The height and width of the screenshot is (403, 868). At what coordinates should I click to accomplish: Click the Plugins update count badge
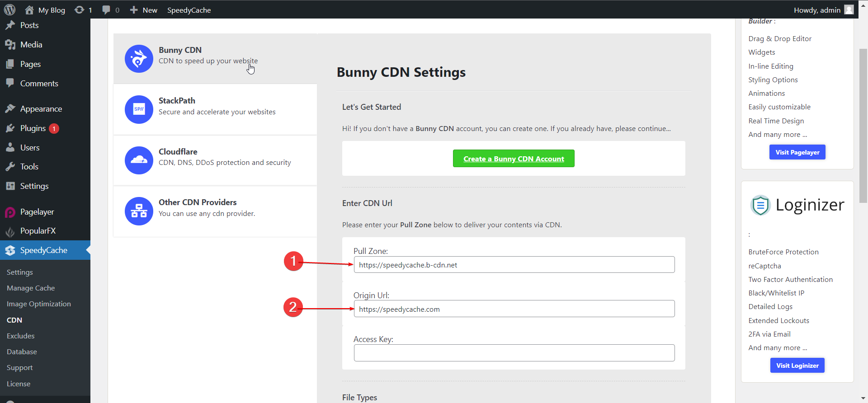coord(54,129)
